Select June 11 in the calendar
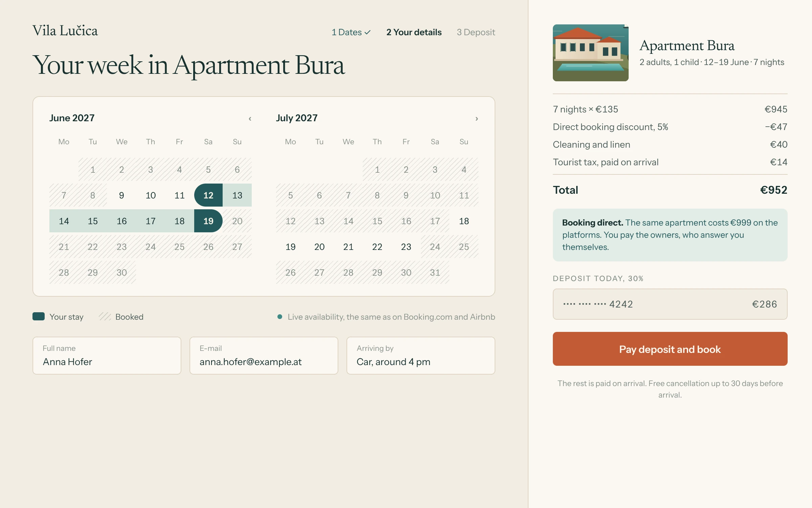This screenshot has height=508, width=812. (x=179, y=195)
